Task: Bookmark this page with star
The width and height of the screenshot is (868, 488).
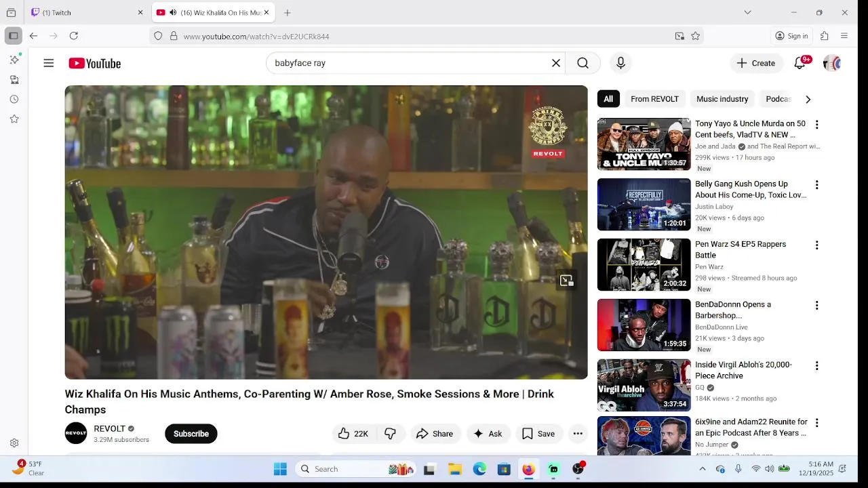Action: click(x=696, y=36)
